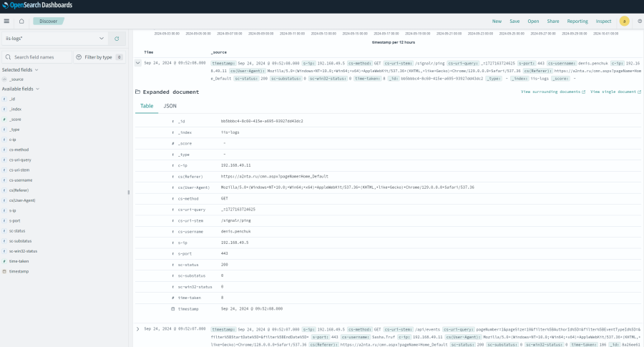Focus the Search field names input

coord(37,57)
